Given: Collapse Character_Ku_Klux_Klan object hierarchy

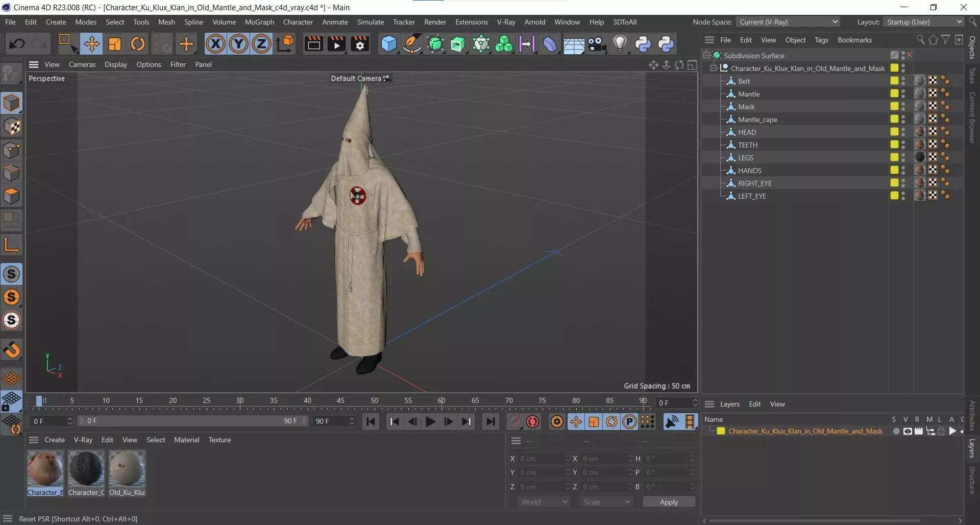Looking at the screenshot, I should 714,68.
